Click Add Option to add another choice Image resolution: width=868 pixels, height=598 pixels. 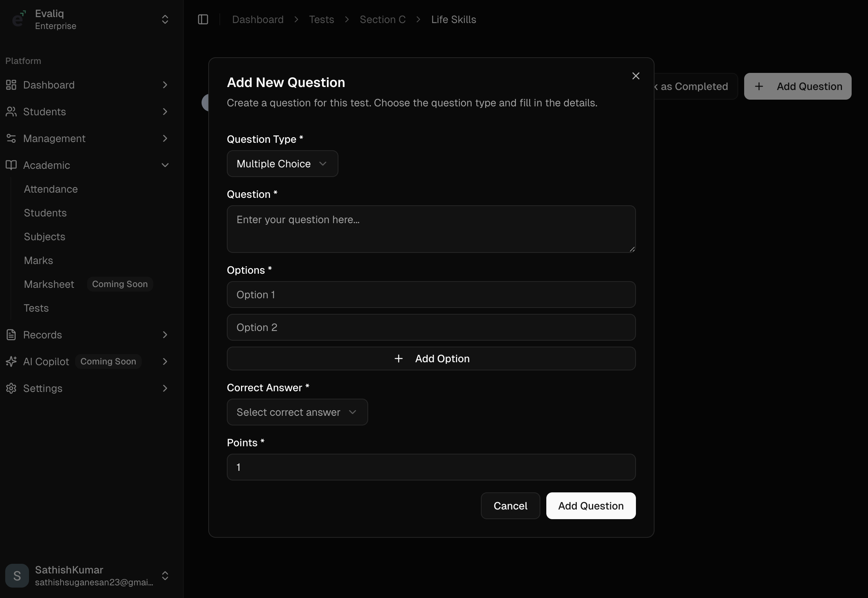coord(431,358)
